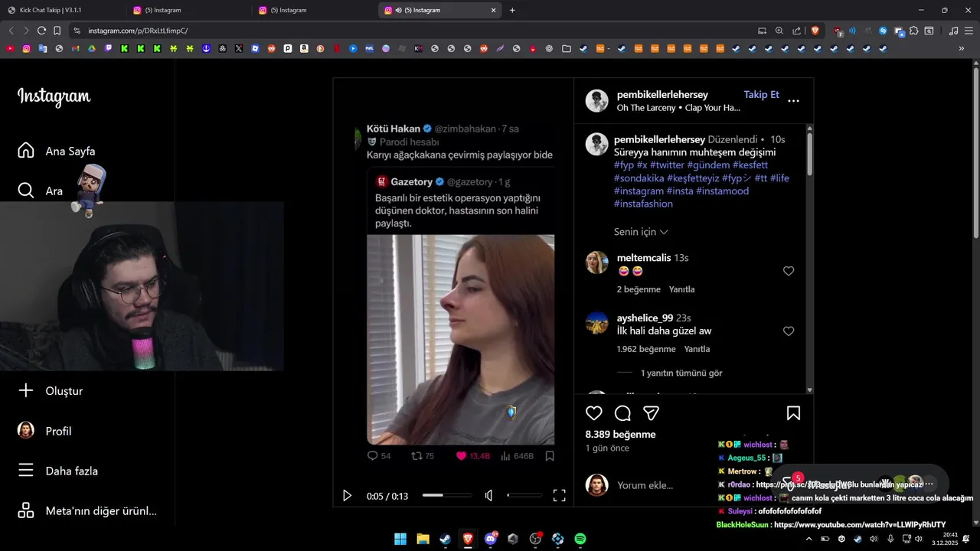Follow the account with Takip Et
This screenshot has height=551, width=980.
tap(761, 95)
